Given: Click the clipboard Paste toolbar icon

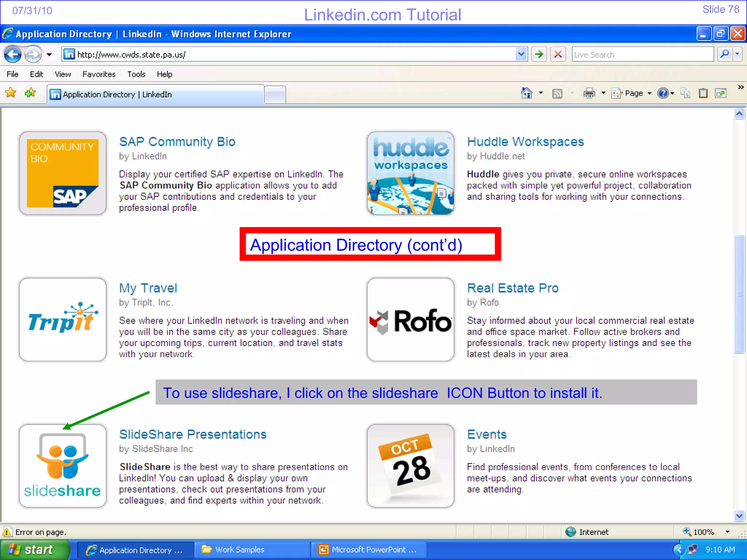Looking at the screenshot, I should pyautogui.click(x=703, y=93).
